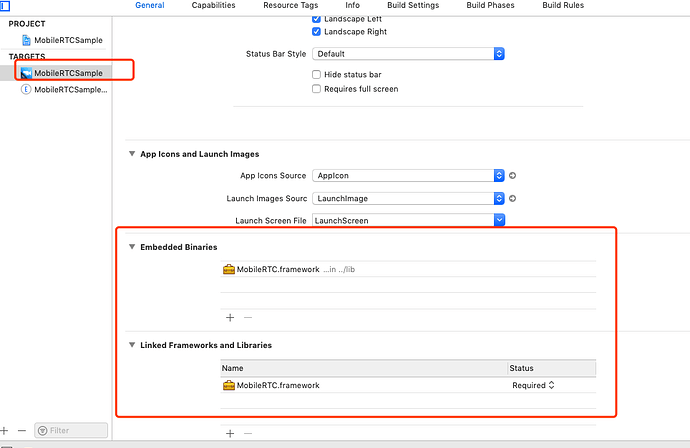Open the Info tab
Screen dimensions: 690x448
point(352,5)
